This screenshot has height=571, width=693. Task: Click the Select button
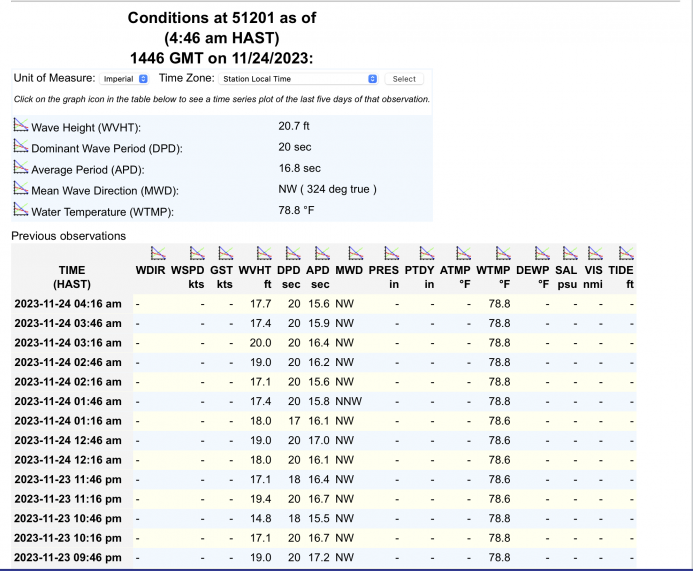404,79
